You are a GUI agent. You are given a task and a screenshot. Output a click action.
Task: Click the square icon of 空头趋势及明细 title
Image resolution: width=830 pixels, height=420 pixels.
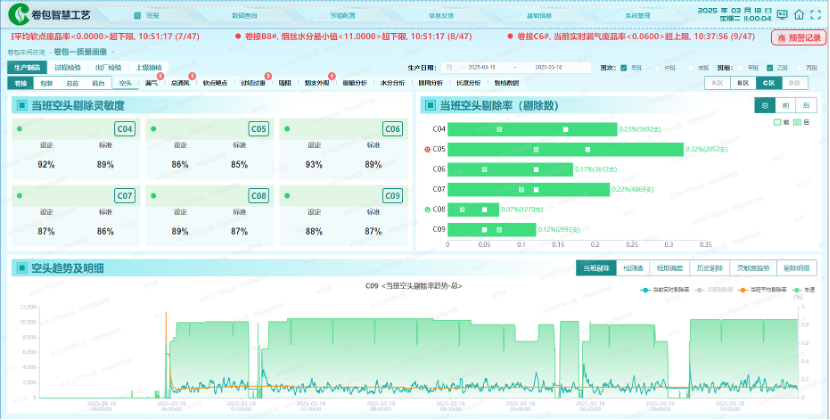22,268
